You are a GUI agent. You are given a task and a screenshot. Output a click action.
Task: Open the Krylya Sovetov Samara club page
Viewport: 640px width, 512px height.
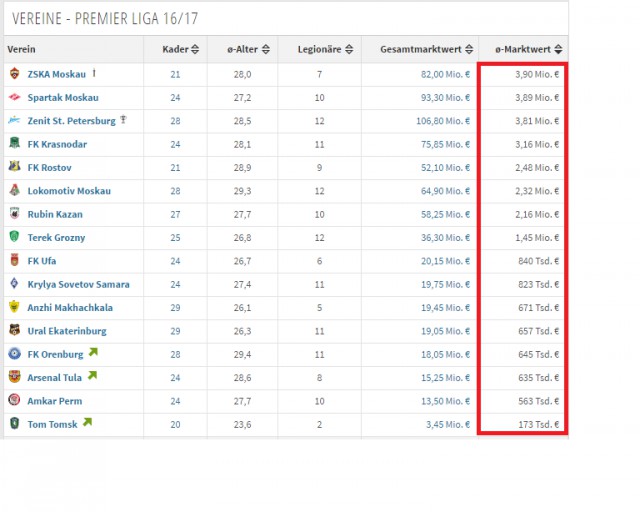(78, 284)
